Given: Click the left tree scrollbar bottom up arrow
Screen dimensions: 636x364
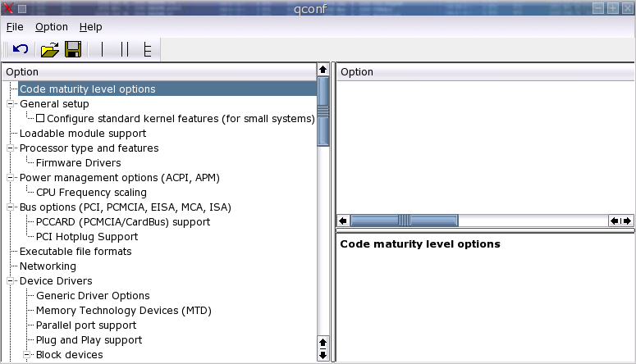Looking at the screenshot, I should tap(323, 343).
